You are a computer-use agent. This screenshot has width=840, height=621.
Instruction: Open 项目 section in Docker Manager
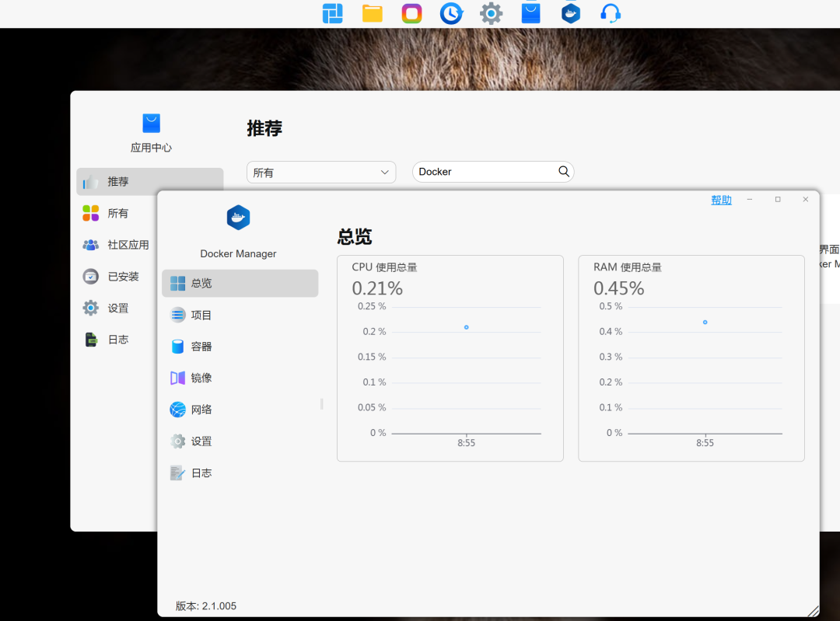point(201,315)
